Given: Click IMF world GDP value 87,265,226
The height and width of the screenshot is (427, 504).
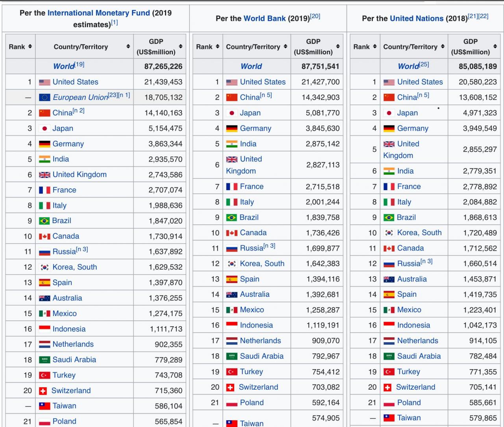Looking at the screenshot, I should point(163,67).
